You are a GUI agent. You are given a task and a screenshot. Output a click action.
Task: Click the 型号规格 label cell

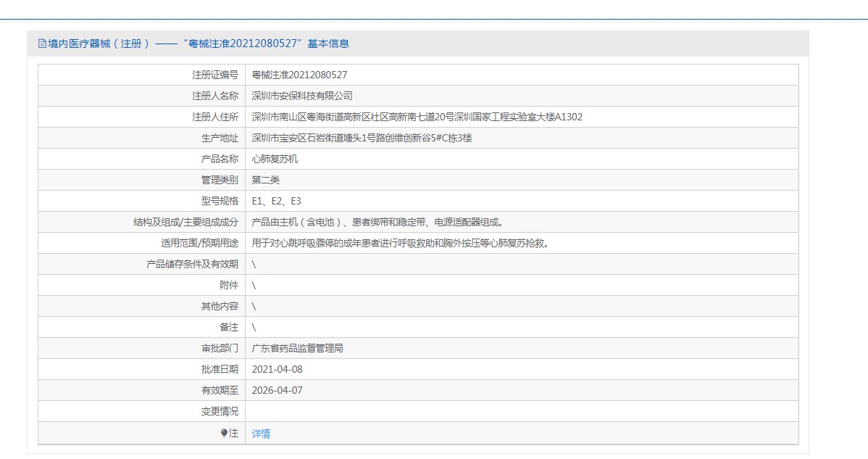click(x=142, y=201)
